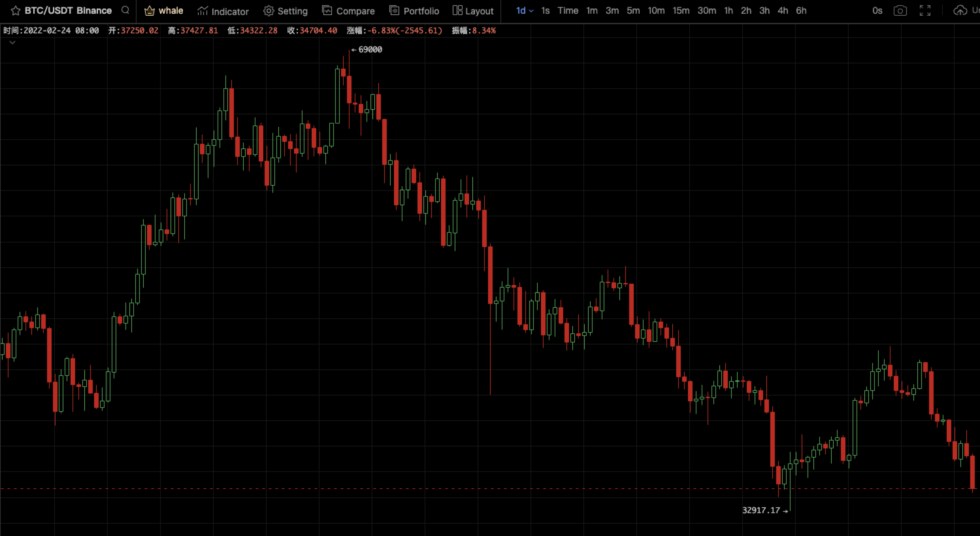Viewport: 980px width, 536px height.
Task: Enter fullscreen mode with expand icon
Action: [x=925, y=11]
